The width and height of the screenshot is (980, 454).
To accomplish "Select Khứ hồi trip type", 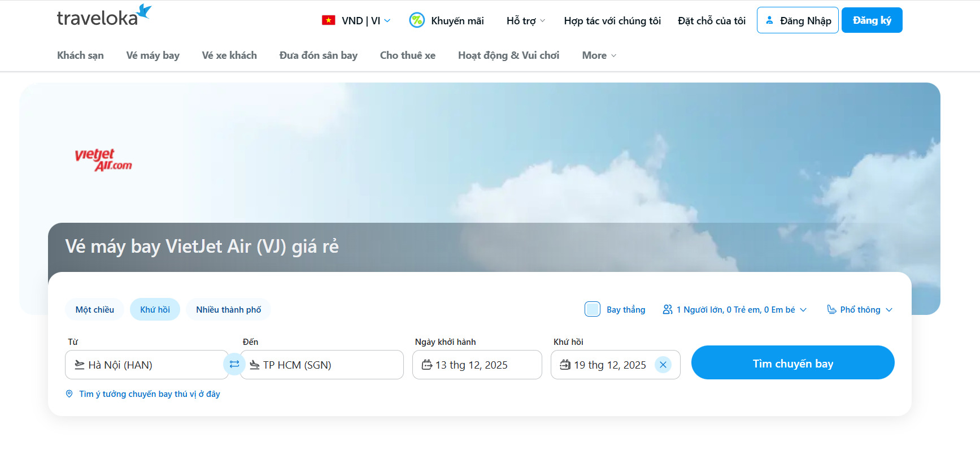I will [x=155, y=309].
